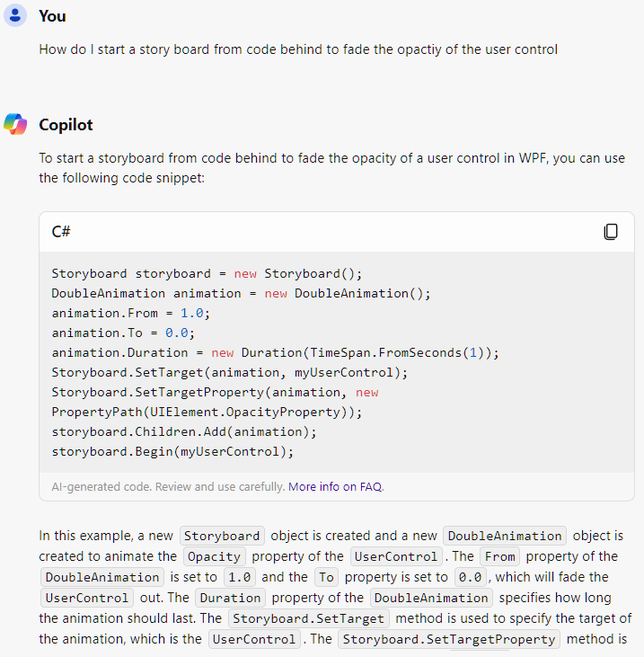Click the Copilot name heading
Image resolution: width=644 pixels, height=657 pixels.
click(66, 125)
